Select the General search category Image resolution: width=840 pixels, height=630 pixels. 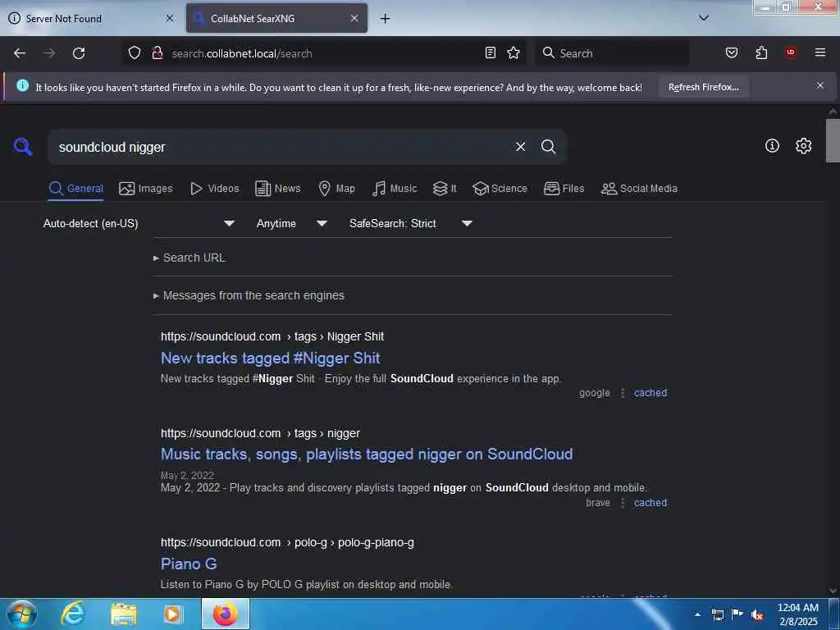(75, 189)
